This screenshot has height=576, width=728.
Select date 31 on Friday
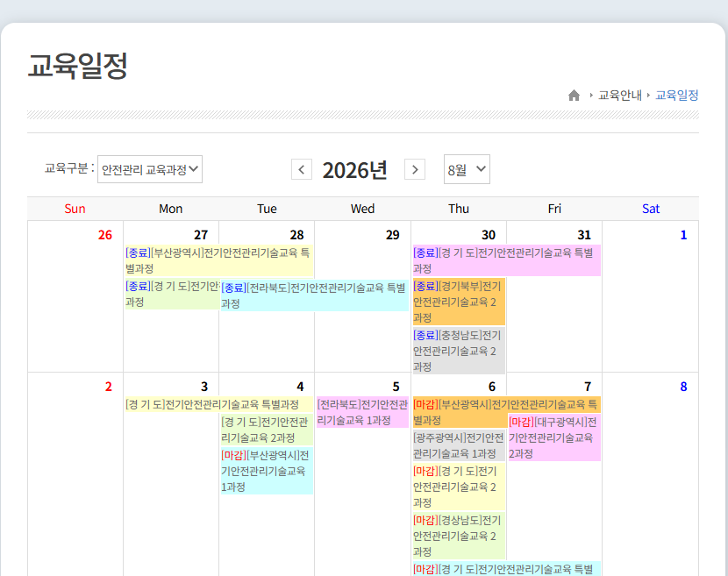click(x=584, y=235)
